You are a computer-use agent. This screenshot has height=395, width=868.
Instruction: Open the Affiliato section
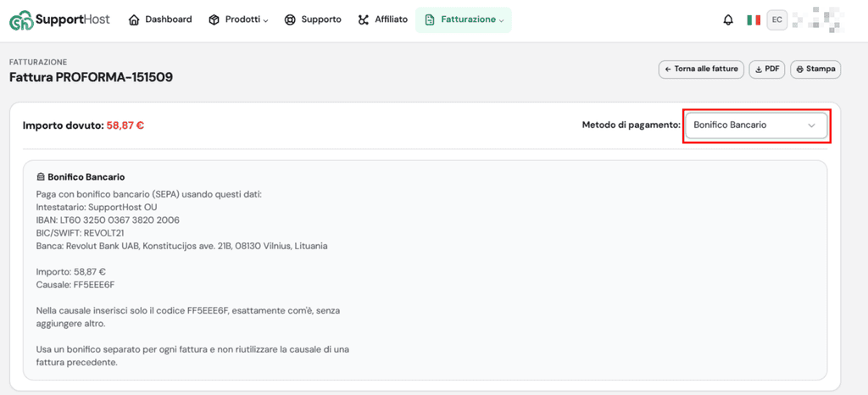click(x=382, y=19)
